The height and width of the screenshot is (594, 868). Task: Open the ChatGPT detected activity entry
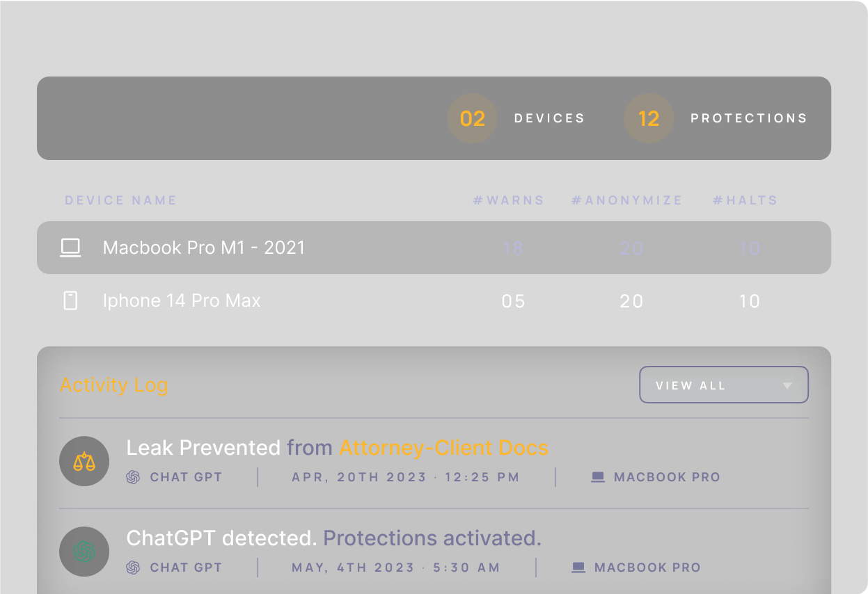[x=221, y=538]
